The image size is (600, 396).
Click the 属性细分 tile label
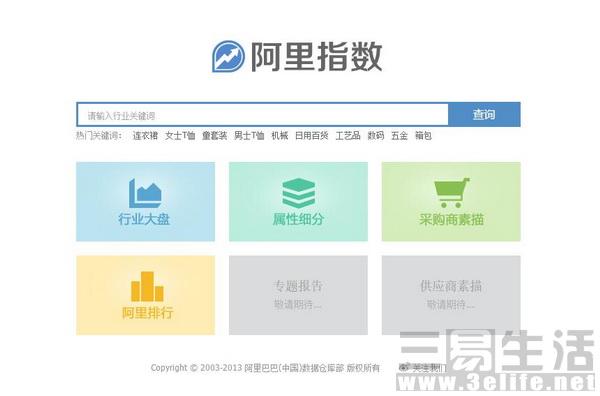[298, 219]
